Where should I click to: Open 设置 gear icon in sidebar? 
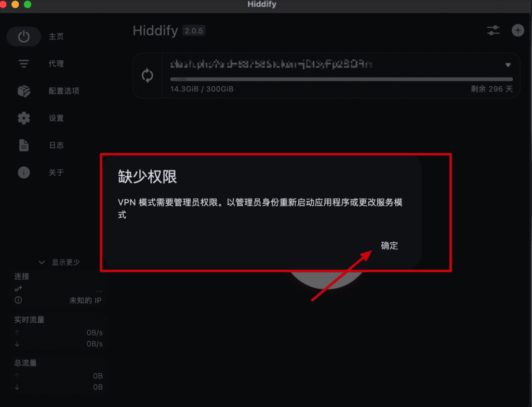pyautogui.click(x=24, y=118)
